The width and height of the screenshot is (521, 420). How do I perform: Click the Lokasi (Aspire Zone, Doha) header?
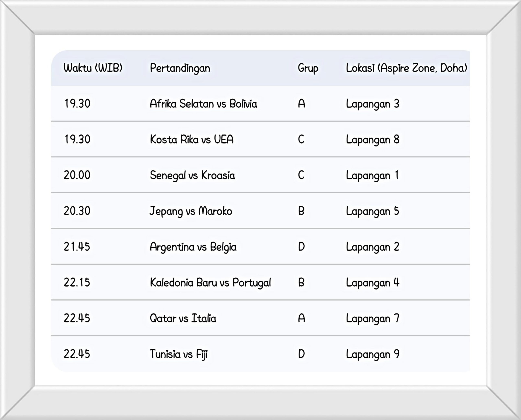pos(406,68)
